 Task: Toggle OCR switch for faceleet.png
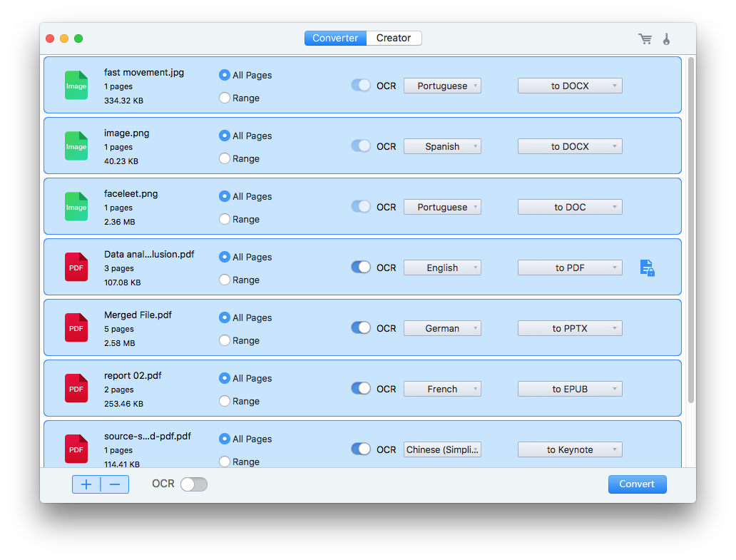360,207
